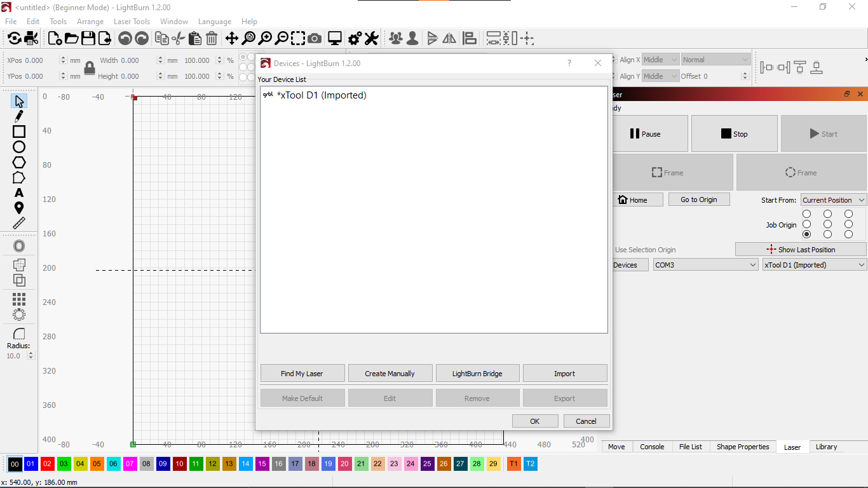Viewport: 868px width, 488px height.
Task: Click the XPos spinner arrows
Action: tap(63, 60)
